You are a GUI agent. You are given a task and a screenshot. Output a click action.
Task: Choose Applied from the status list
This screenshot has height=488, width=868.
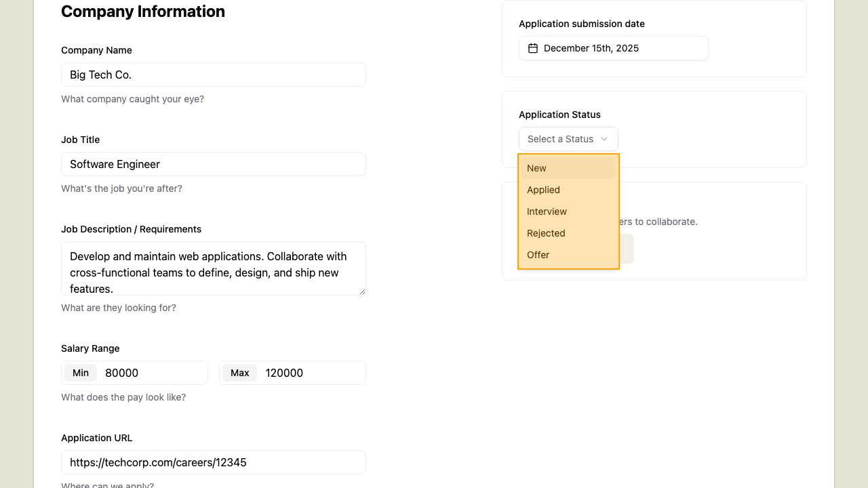point(568,190)
